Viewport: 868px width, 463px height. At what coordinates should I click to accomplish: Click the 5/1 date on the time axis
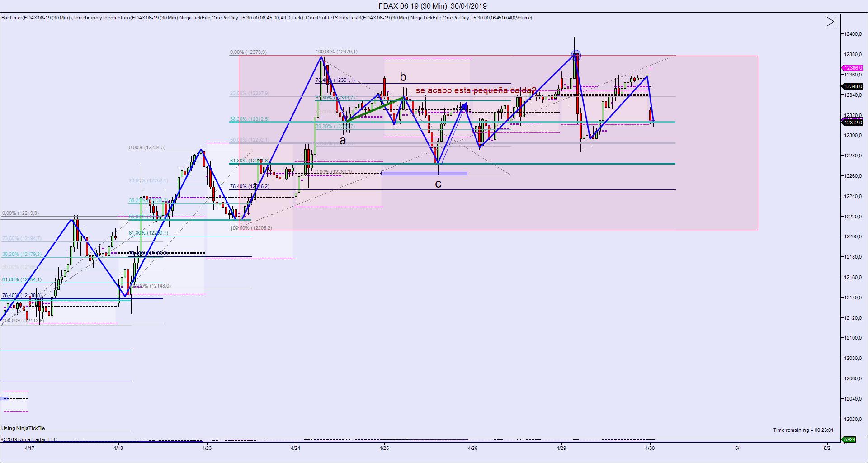click(738, 448)
